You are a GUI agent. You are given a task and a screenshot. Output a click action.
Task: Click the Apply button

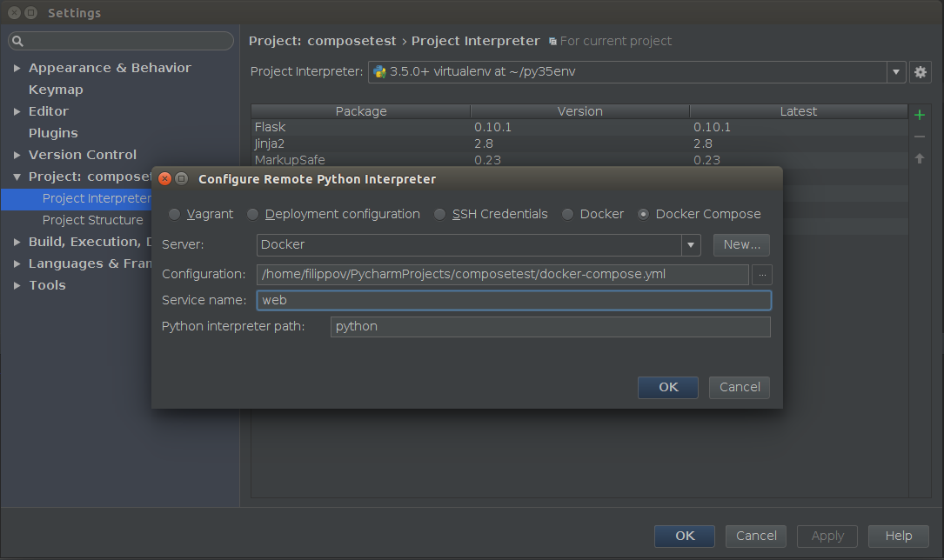(827, 536)
